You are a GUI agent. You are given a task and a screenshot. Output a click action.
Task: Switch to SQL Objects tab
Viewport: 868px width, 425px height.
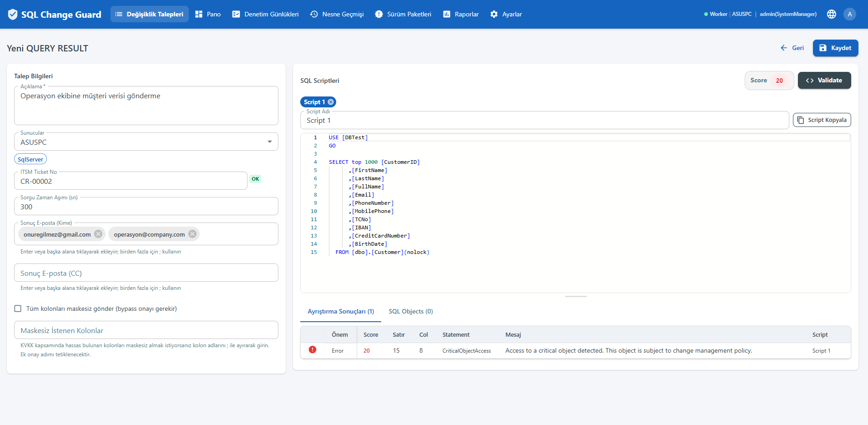(x=411, y=311)
